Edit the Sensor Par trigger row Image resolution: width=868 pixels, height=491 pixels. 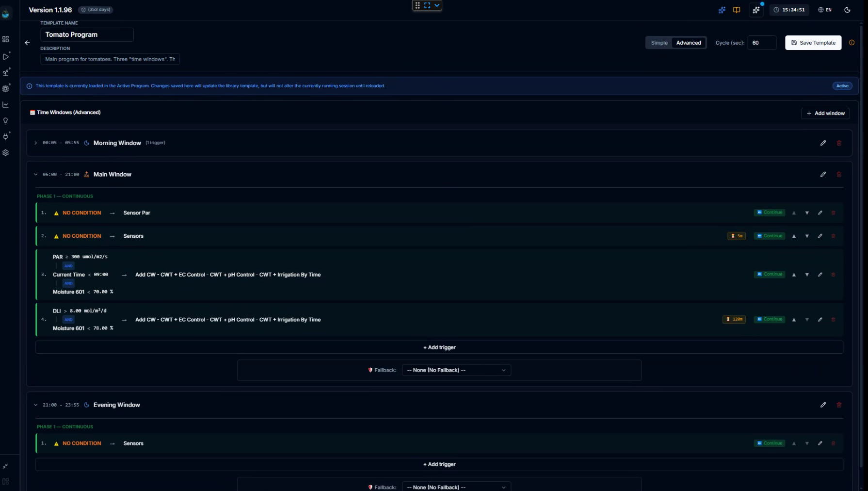(820, 213)
